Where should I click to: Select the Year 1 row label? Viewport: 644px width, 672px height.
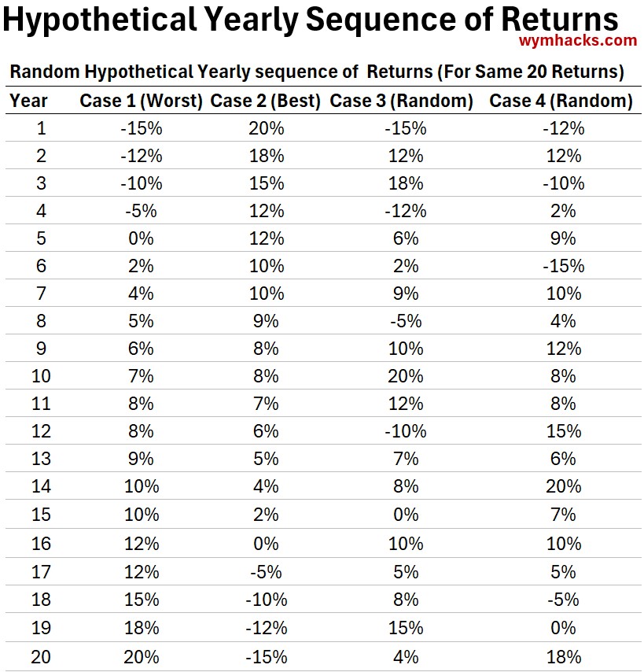41,128
